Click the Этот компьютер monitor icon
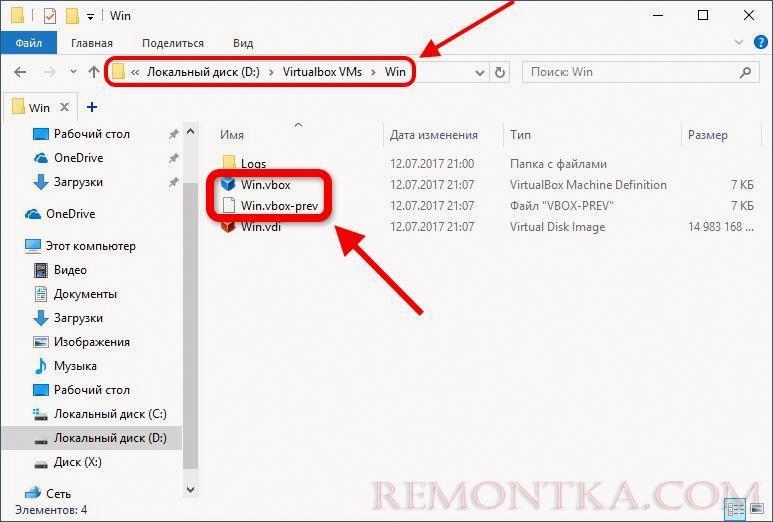Image resolution: width=773 pixels, height=522 pixels. (33, 245)
